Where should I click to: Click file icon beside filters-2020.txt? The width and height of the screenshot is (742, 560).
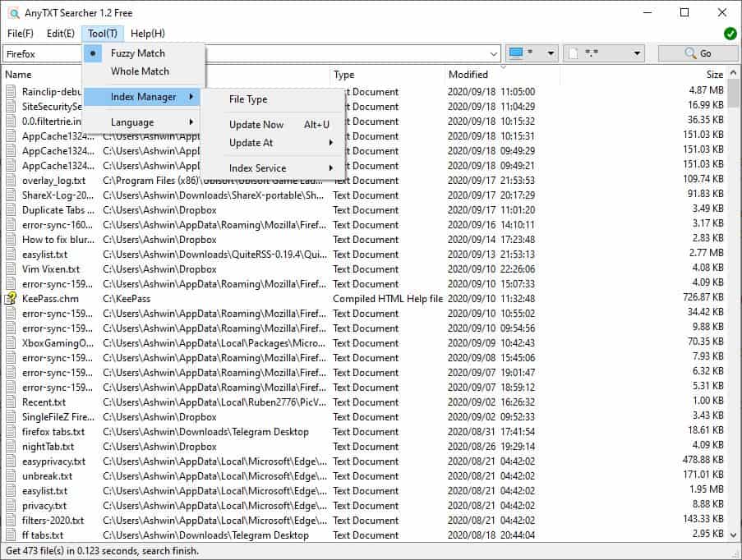tap(11, 521)
